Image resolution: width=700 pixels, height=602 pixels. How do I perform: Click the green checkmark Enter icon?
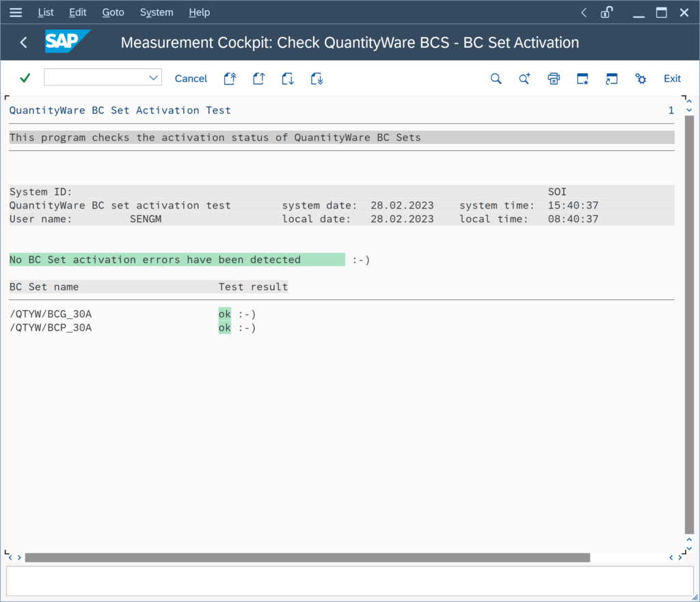(25, 78)
